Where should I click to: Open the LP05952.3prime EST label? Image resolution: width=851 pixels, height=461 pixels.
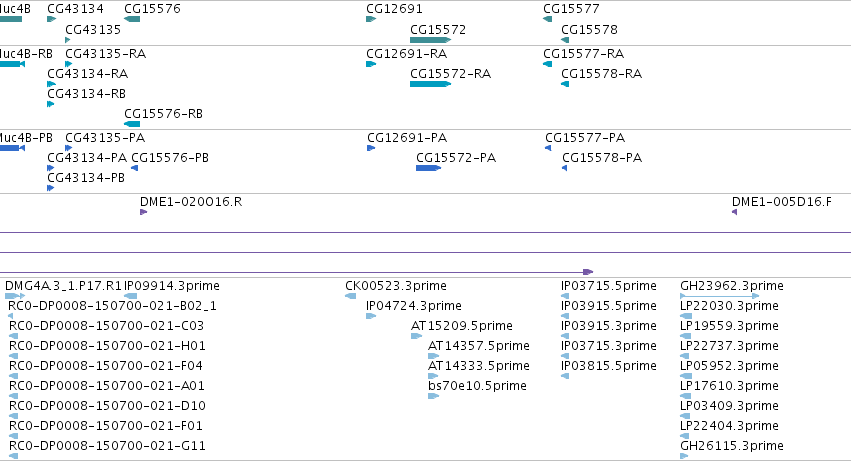729,366
